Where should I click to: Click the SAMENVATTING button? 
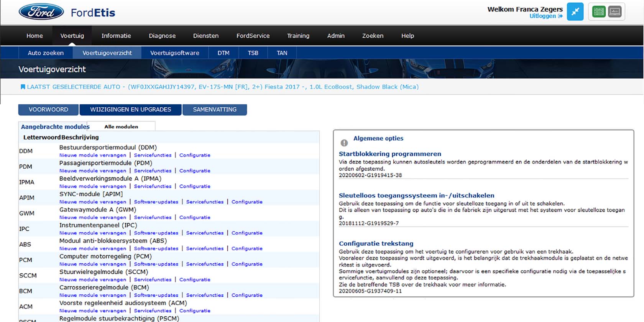[215, 110]
